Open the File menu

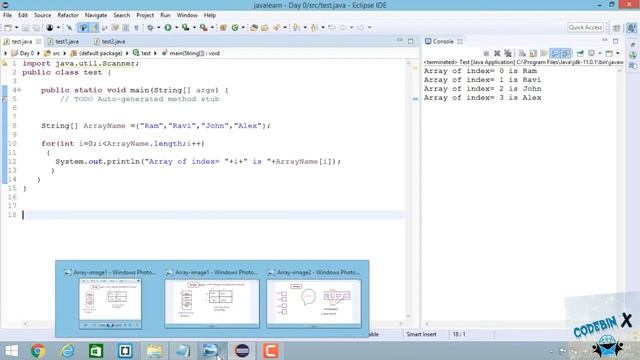[7, 15]
